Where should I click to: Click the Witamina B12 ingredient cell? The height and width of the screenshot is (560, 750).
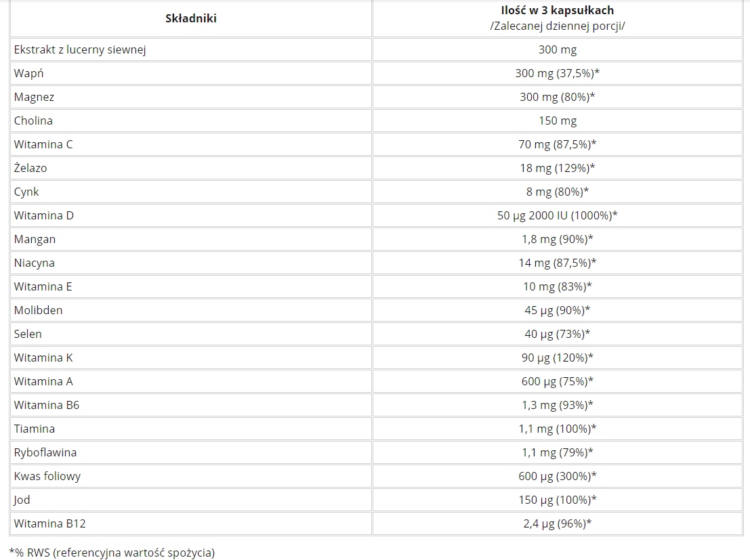pyautogui.click(x=49, y=523)
